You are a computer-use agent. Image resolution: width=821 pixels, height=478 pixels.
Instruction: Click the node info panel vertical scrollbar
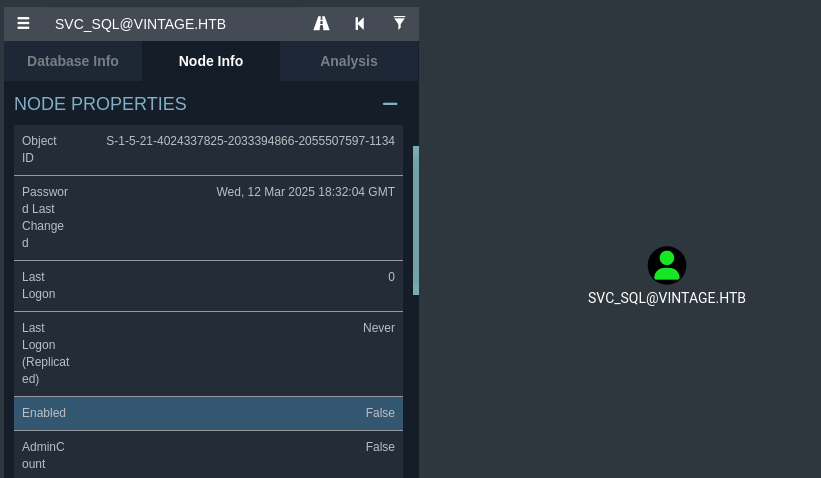[x=416, y=220]
